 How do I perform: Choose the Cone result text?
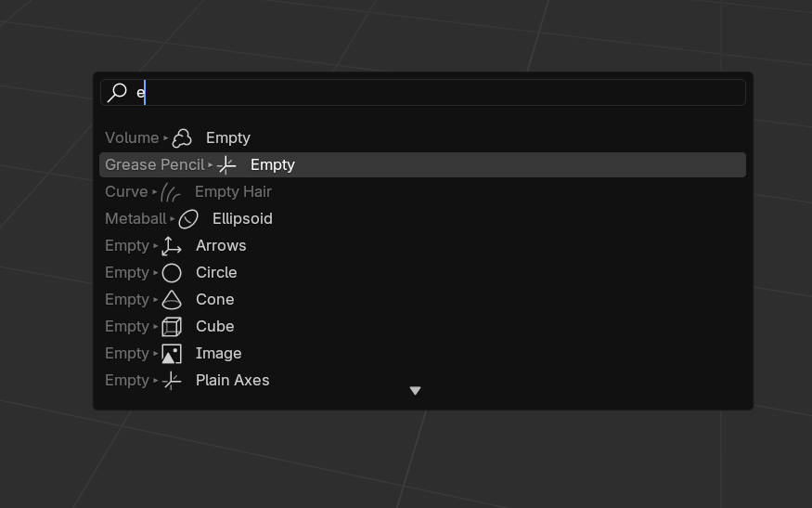pyautogui.click(x=215, y=300)
